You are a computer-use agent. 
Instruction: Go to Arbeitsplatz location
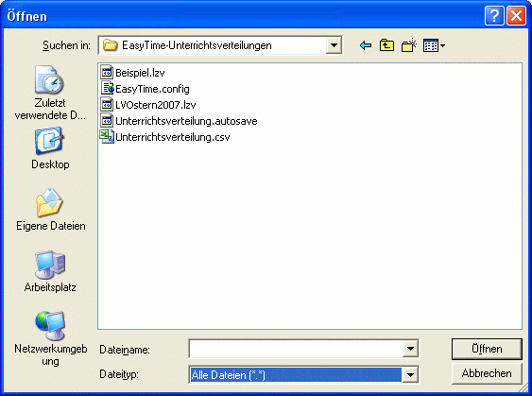pyautogui.click(x=50, y=271)
